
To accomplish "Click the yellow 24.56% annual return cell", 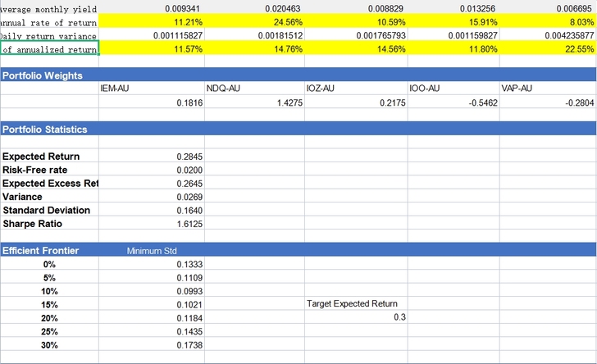I will (254, 22).
